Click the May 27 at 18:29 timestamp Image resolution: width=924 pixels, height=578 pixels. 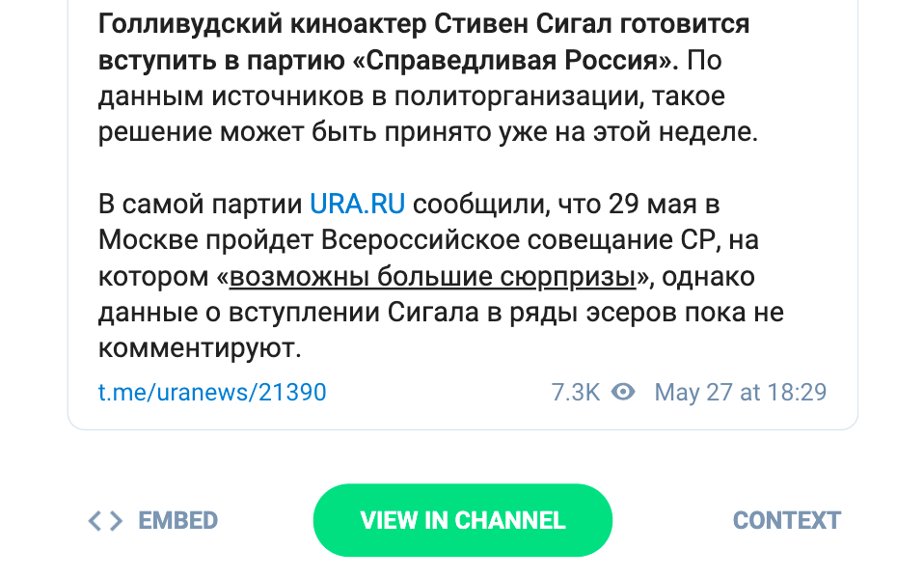[x=740, y=393]
